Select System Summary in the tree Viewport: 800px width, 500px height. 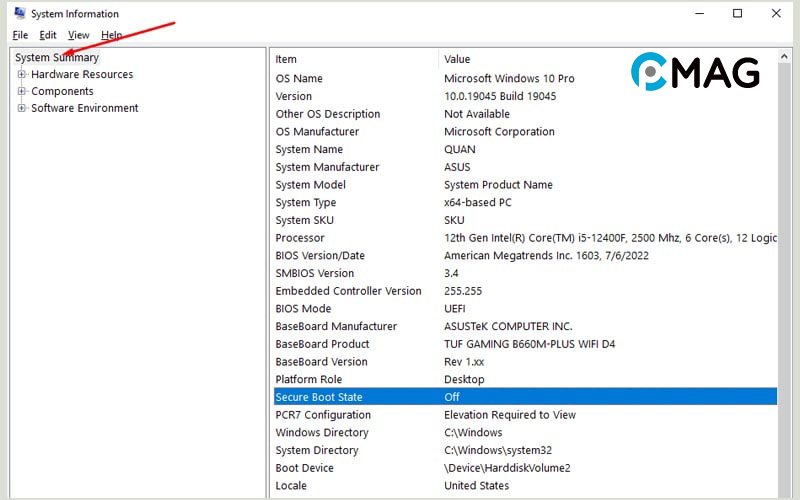coord(57,57)
